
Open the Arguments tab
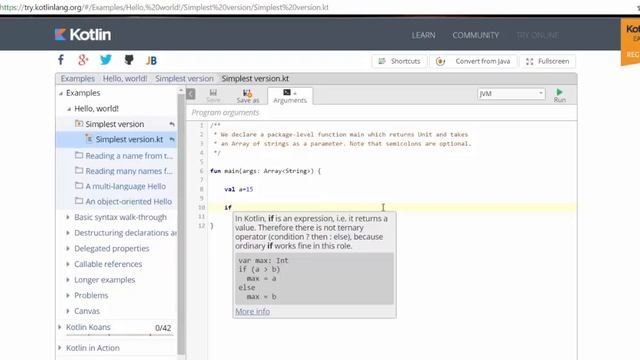[290, 96]
